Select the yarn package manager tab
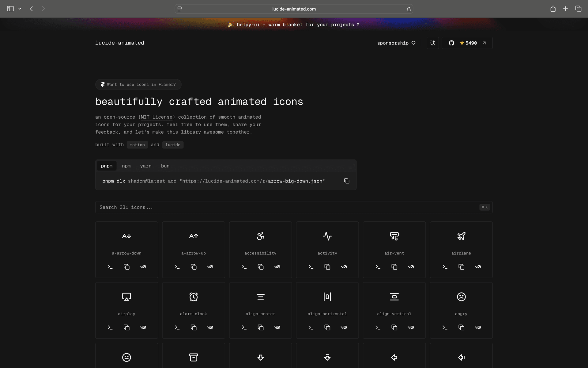This screenshot has width=588, height=368. click(x=146, y=166)
